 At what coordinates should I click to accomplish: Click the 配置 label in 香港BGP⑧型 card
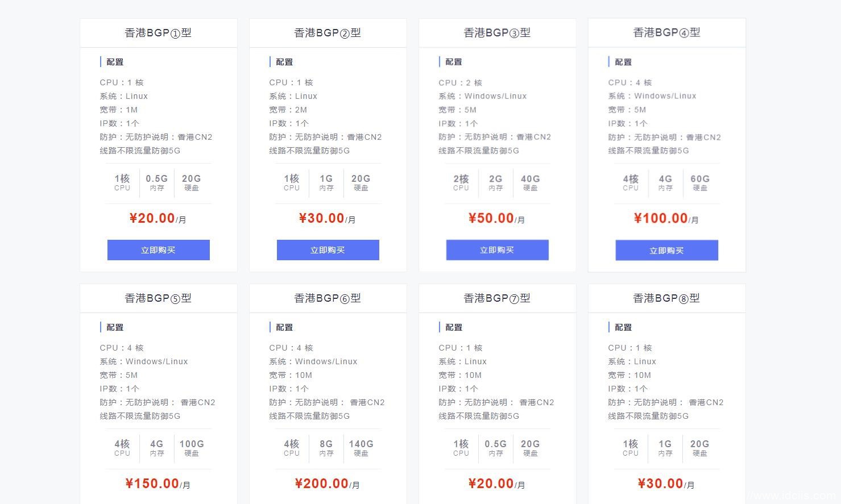[x=623, y=327]
